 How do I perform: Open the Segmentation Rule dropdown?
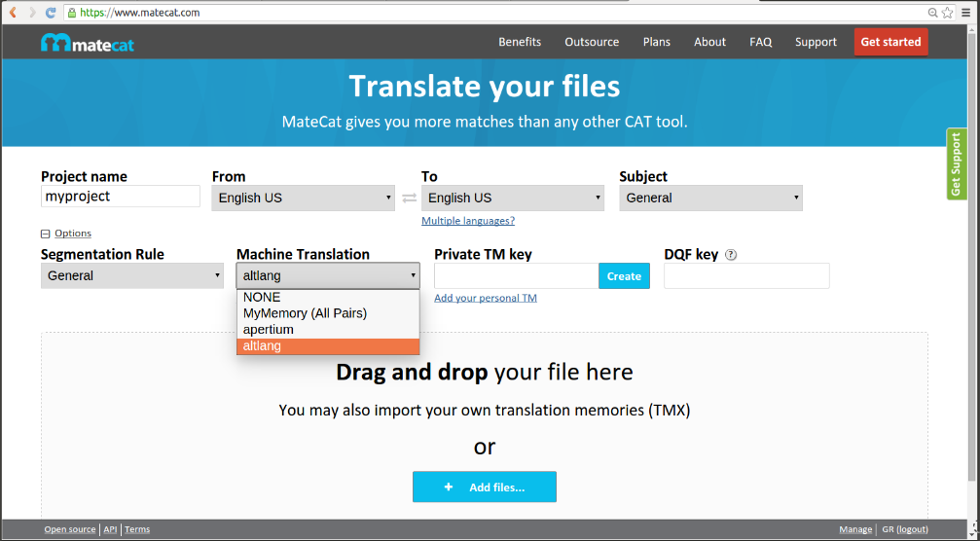pyautogui.click(x=132, y=275)
